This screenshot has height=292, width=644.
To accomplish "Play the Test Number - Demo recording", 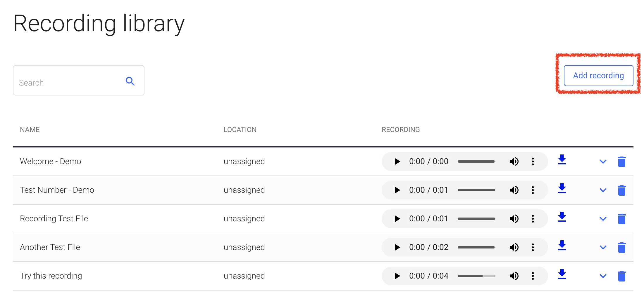I will pyautogui.click(x=397, y=190).
